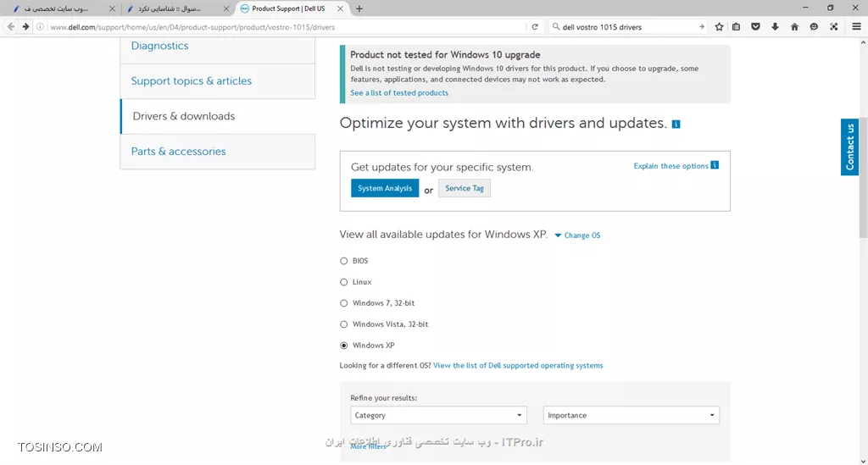The width and height of the screenshot is (868, 465).
Task: Restore down the browser window
Action: coord(831,8)
